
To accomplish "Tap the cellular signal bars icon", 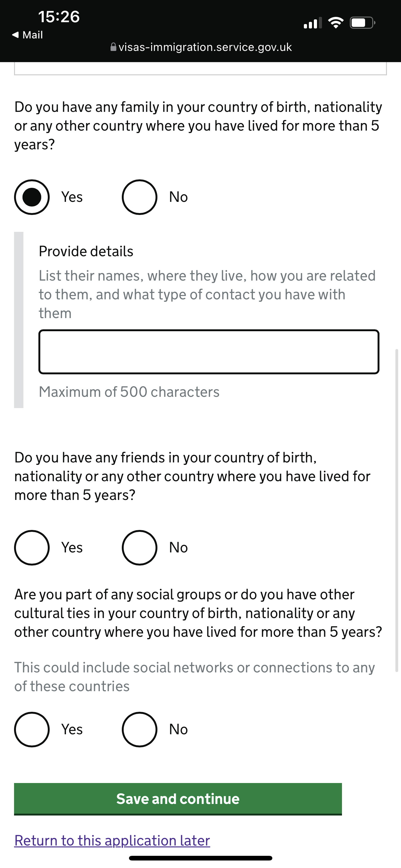I will (312, 23).
